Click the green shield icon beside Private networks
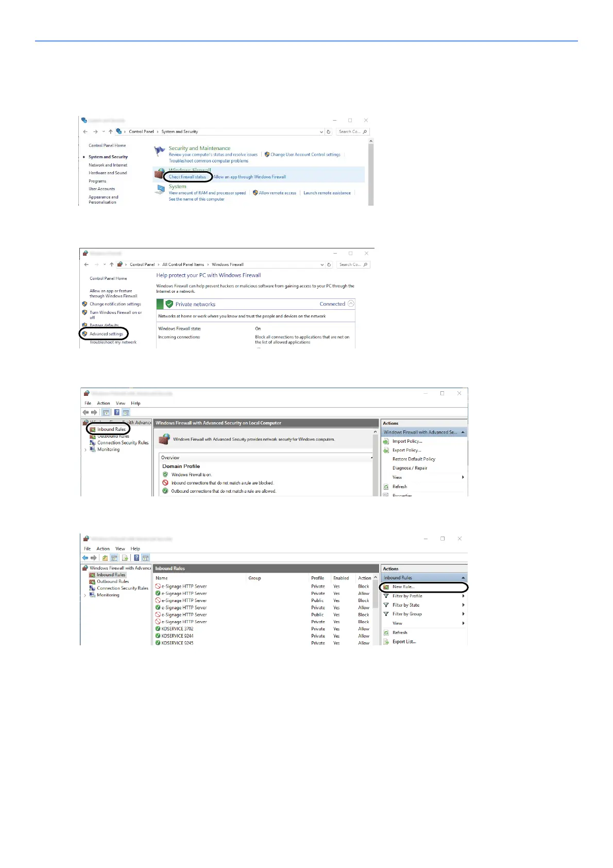The image size is (613, 868). click(169, 304)
